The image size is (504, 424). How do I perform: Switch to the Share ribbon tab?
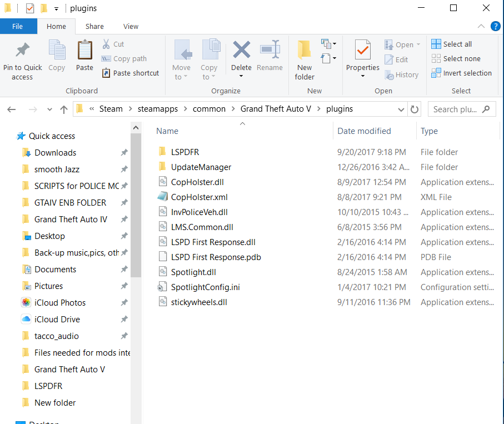[94, 26]
